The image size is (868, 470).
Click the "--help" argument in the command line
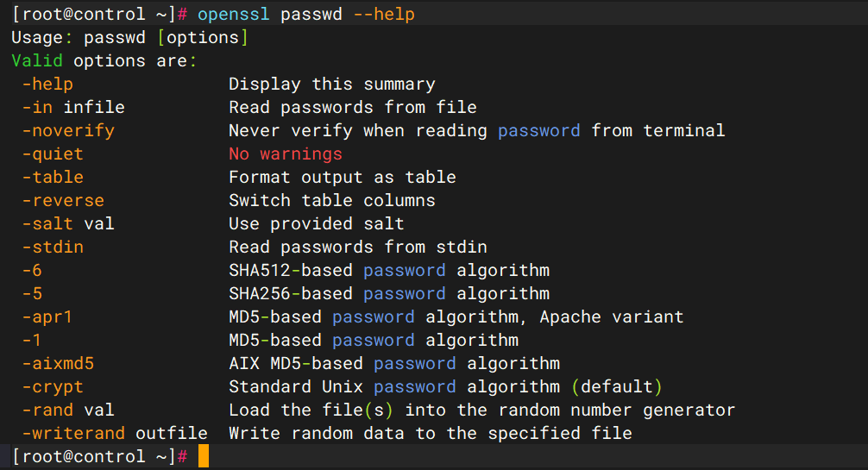(x=384, y=15)
